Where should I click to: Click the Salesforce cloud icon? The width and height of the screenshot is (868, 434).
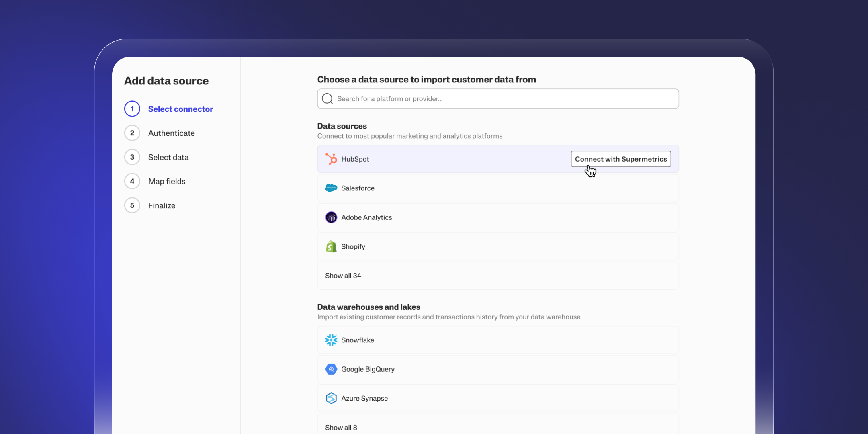[x=331, y=188]
